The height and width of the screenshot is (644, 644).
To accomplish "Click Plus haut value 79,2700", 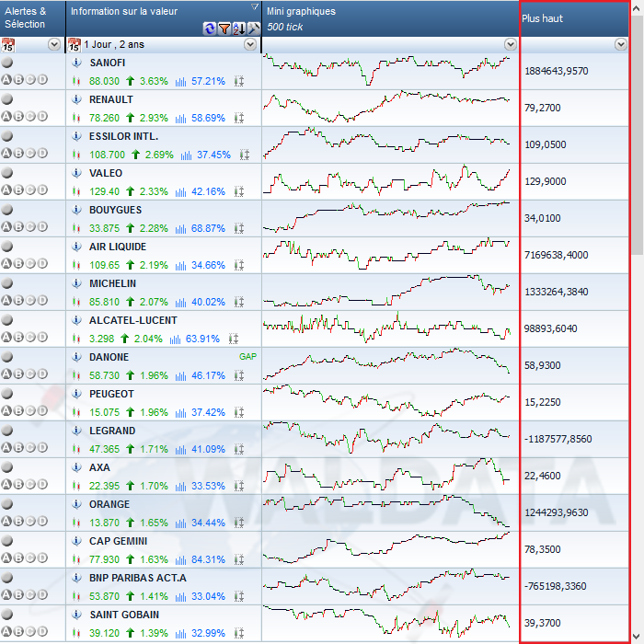I will tap(542, 108).
